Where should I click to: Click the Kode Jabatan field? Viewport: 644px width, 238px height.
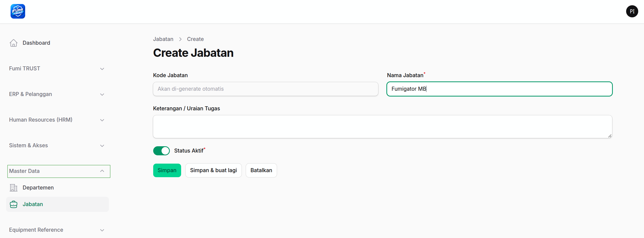(x=266, y=89)
